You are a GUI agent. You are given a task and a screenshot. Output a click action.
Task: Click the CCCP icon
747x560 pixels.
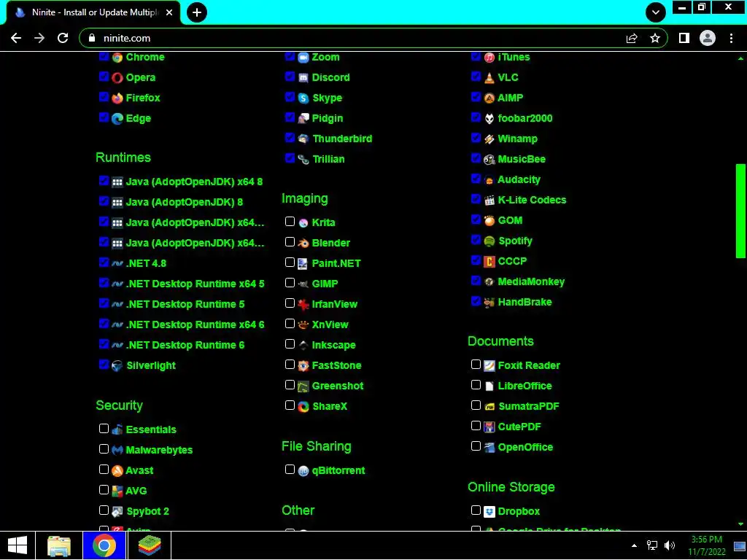[x=489, y=262]
